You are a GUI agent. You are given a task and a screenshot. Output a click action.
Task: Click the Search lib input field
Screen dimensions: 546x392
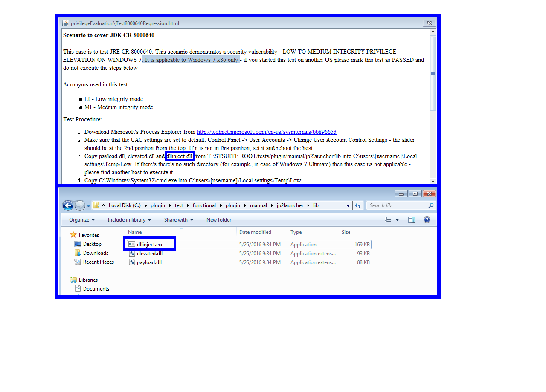(x=397, y=205)
